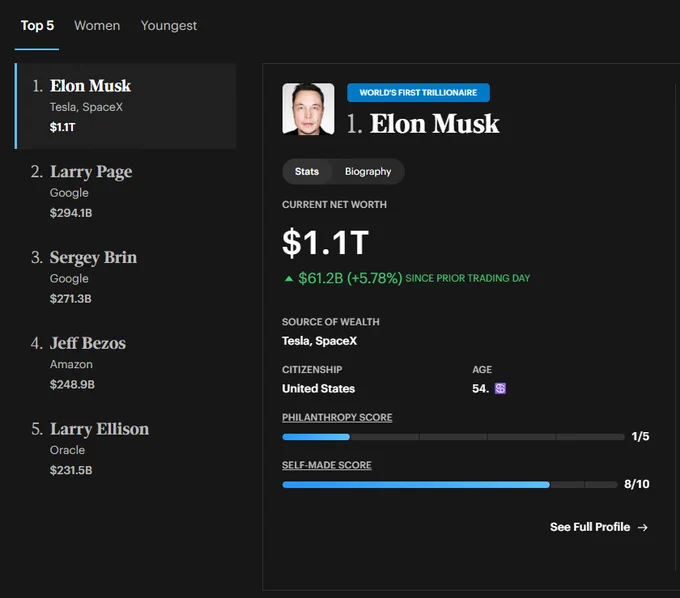
Task: Click the purple icon beside age 54
Action: 500,389
